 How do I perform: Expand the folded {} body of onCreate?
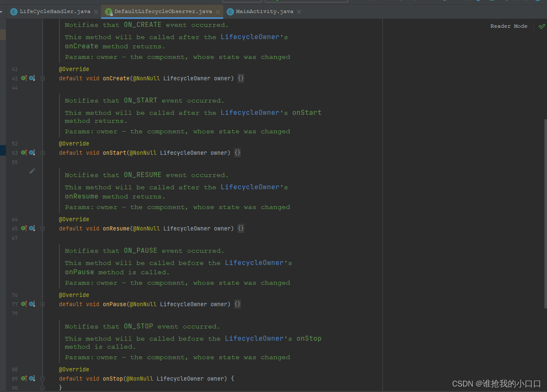pos(241,78)
